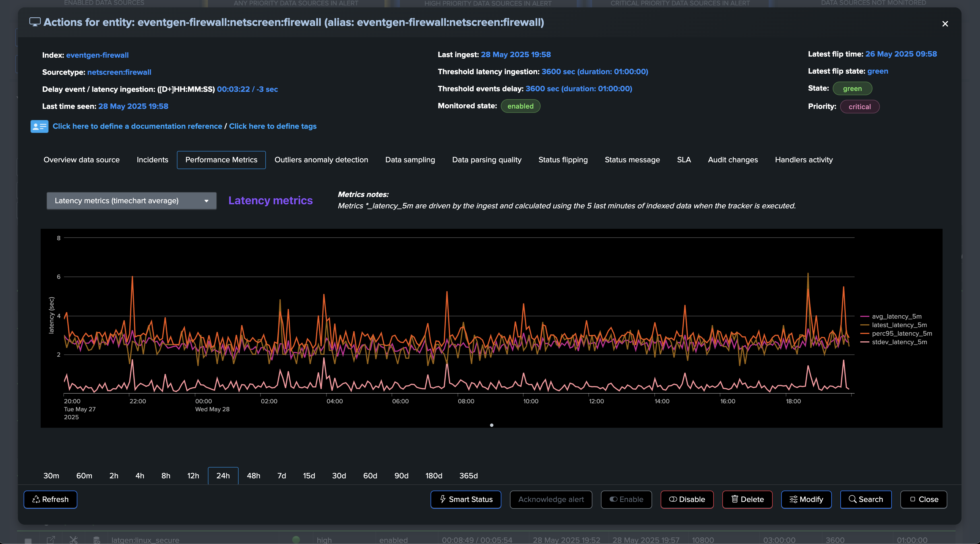
Task: Toggle stdev_latency_5m series in legend
Action: (x=899, y=342)
